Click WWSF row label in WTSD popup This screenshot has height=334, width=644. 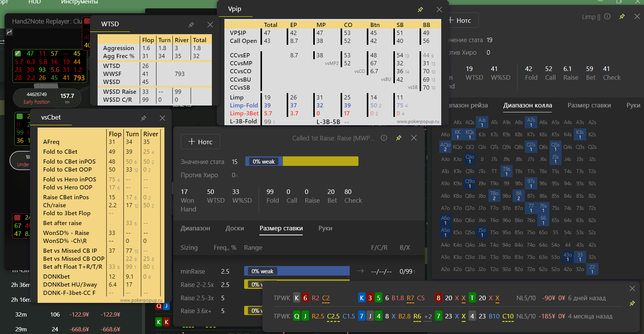(x=112, y=74)
